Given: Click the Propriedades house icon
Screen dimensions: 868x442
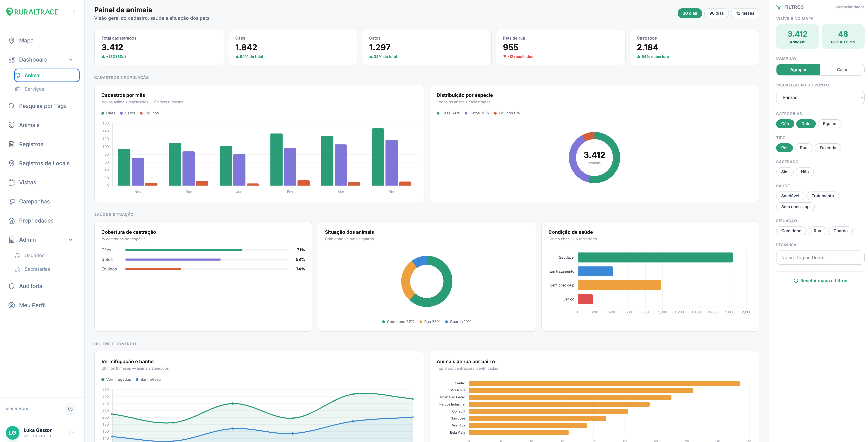Looking at the screenshot, I should (x=11, y=220).
